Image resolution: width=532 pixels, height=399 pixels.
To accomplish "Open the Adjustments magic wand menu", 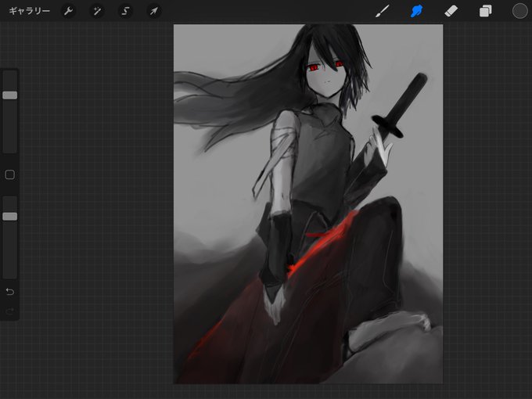I will [x=97, y=11].
